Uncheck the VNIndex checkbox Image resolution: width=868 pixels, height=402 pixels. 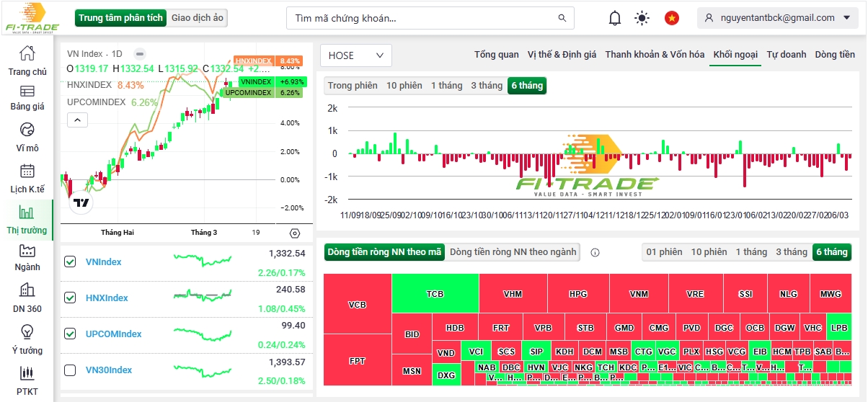(x=70, y=262)
